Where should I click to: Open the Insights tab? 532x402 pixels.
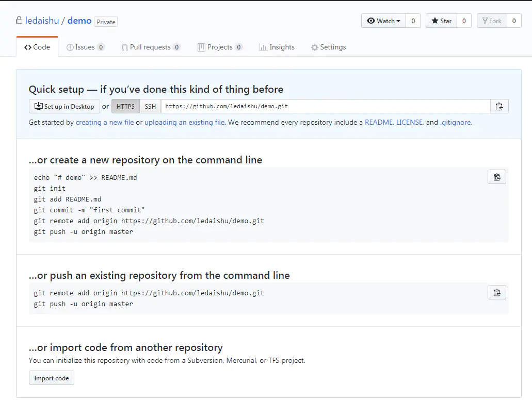point(277,47)
